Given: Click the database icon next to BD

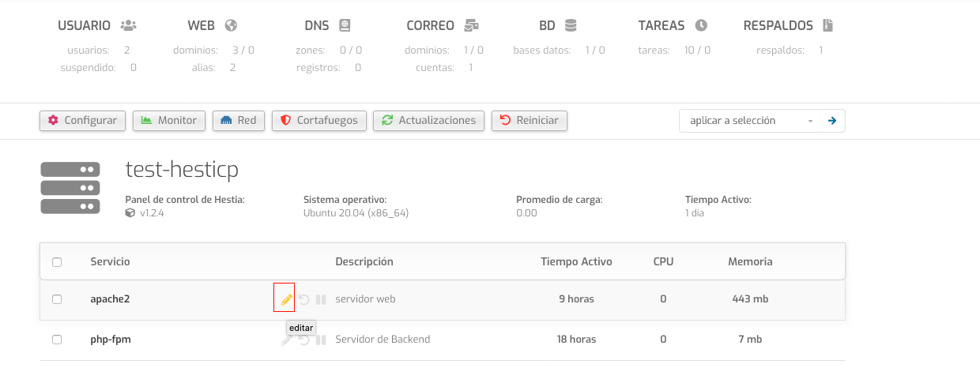Looking at the screenshot, I should pyautogui.click(x=571, y=25).
